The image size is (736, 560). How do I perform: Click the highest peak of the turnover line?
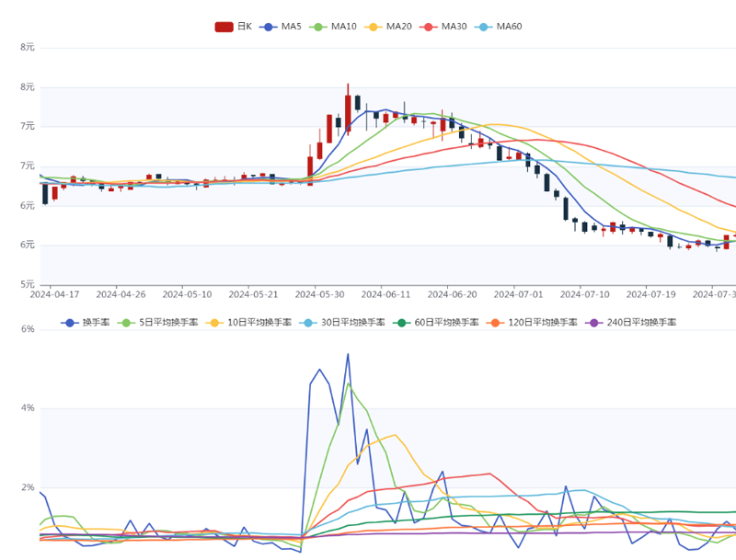pos(348,354)
